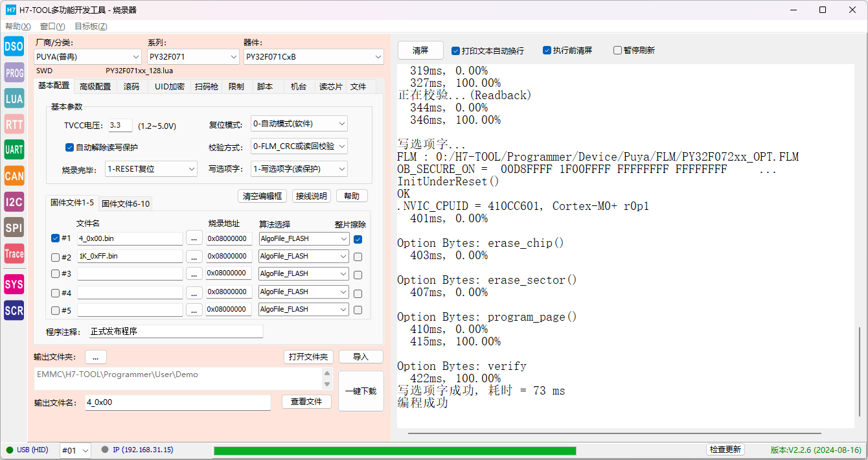Switch to UID加密 tab

(170, 86)
